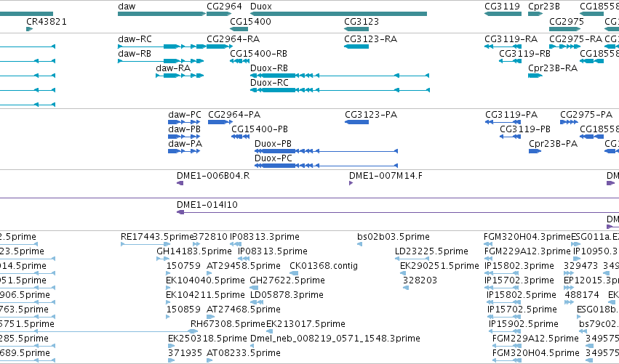Select the DME1-007M14.F clone label
The height and width of the screenshot is (364, 619).
386,176
